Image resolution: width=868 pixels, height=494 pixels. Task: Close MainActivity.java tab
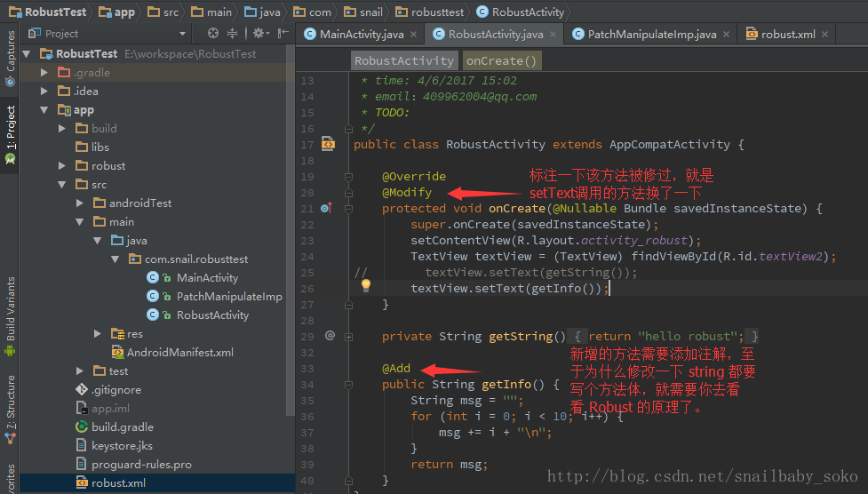(413, 35)
